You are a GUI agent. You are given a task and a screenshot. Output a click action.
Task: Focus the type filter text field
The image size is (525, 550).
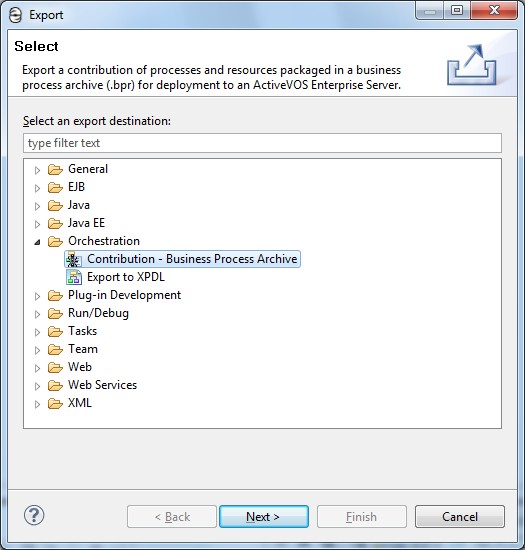pyautogui.click(x=262, y=143)
